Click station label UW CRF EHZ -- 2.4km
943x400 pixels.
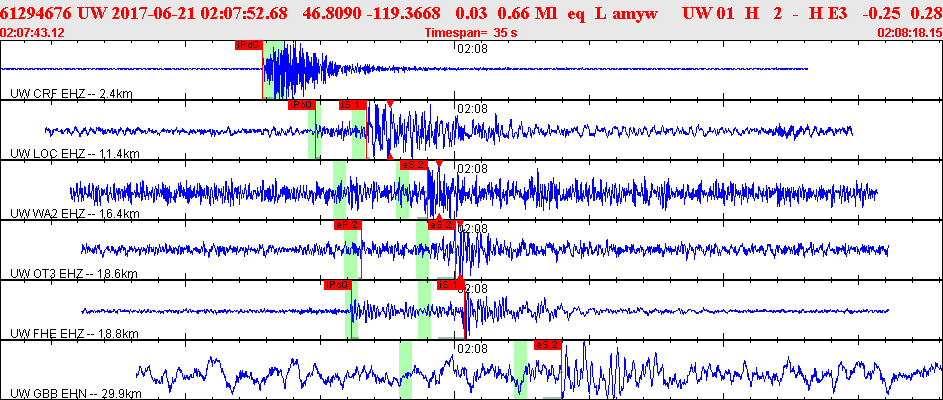click(x=72, y=94)
